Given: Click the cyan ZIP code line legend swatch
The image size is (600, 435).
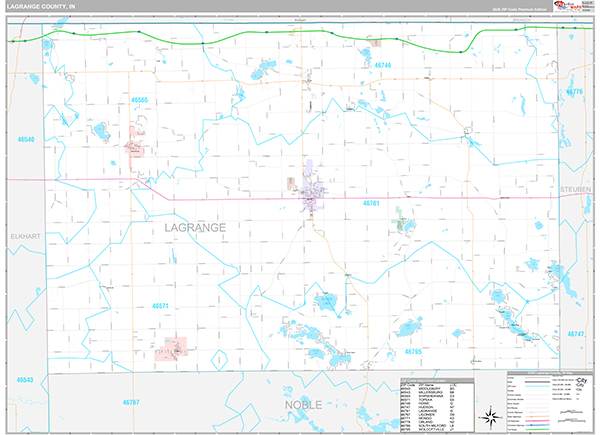Looking at the screenshot, I should coord(537,386).
